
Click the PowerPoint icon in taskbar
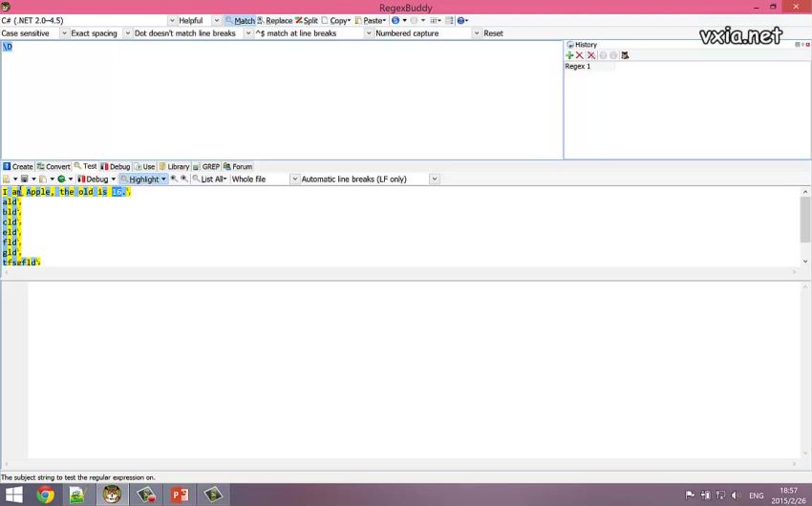pos(179,495)
